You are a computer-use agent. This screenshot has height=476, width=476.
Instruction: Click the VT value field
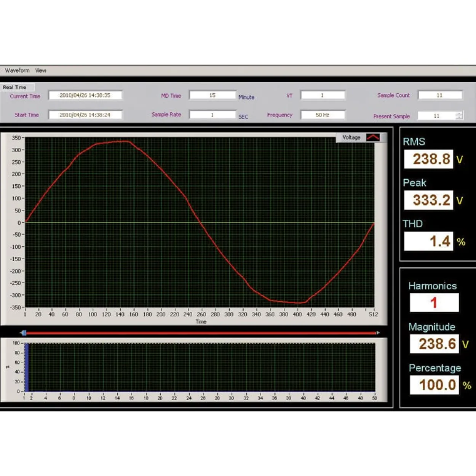pos(323,95)
